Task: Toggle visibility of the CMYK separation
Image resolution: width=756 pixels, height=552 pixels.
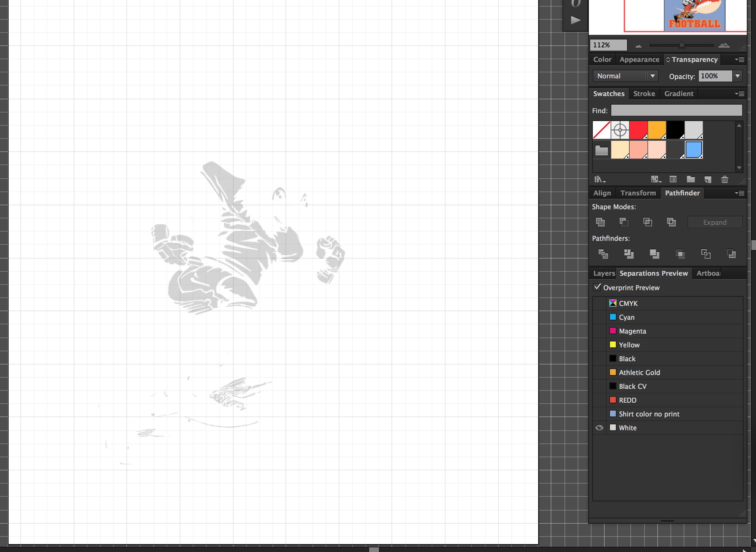Action: 599,303
